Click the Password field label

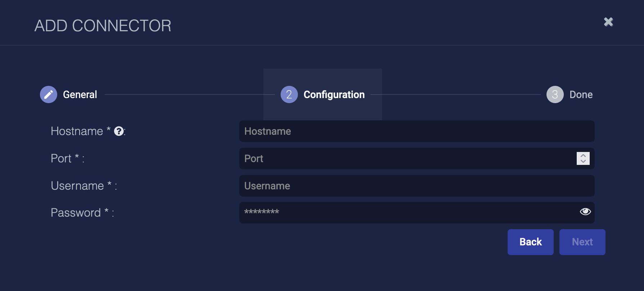click(76, 213)
